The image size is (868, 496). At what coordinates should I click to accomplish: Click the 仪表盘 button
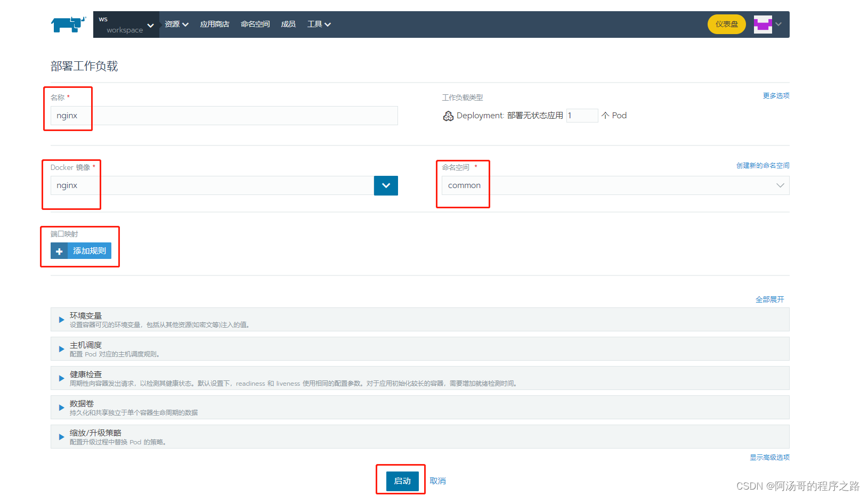point(727,25)
